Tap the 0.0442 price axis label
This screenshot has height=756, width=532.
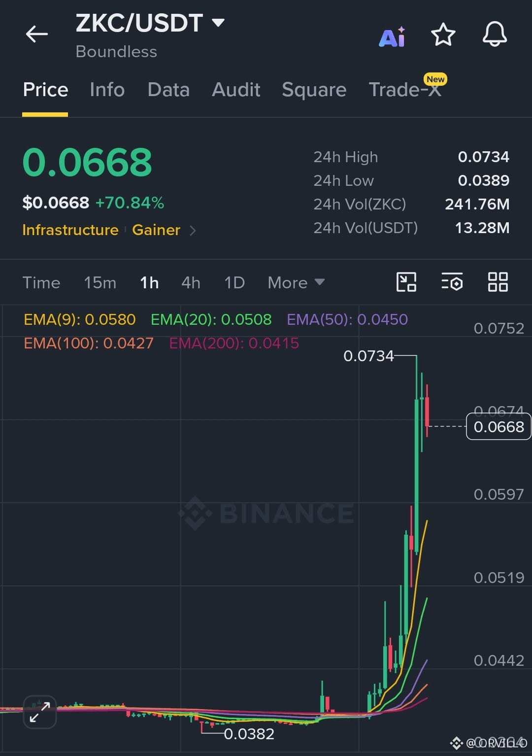pyautogui.click(x=499, y=660)
